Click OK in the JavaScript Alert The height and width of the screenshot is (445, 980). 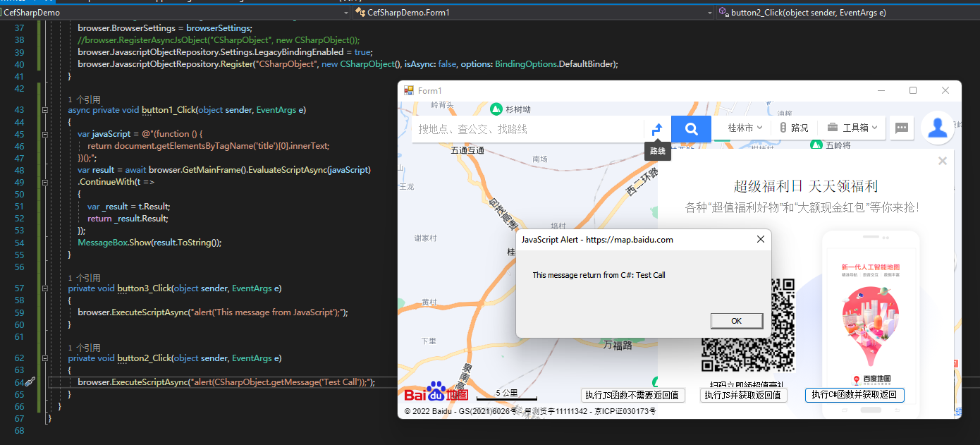coord(736,321)
